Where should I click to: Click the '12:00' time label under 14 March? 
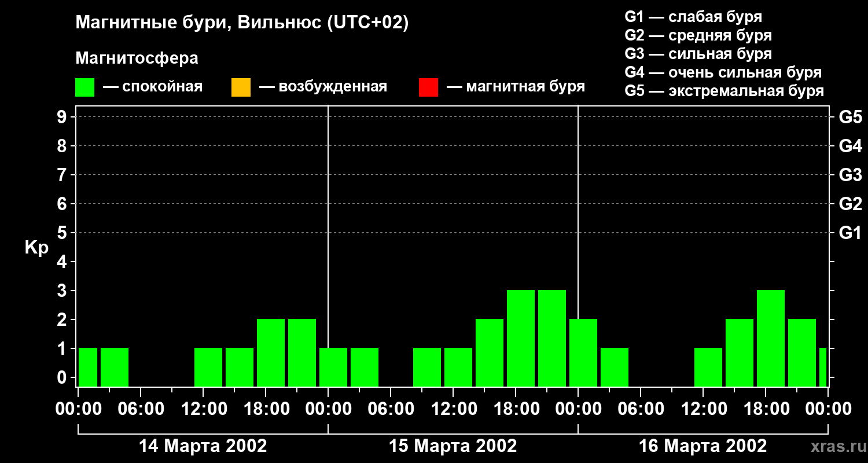pos(203,409)
